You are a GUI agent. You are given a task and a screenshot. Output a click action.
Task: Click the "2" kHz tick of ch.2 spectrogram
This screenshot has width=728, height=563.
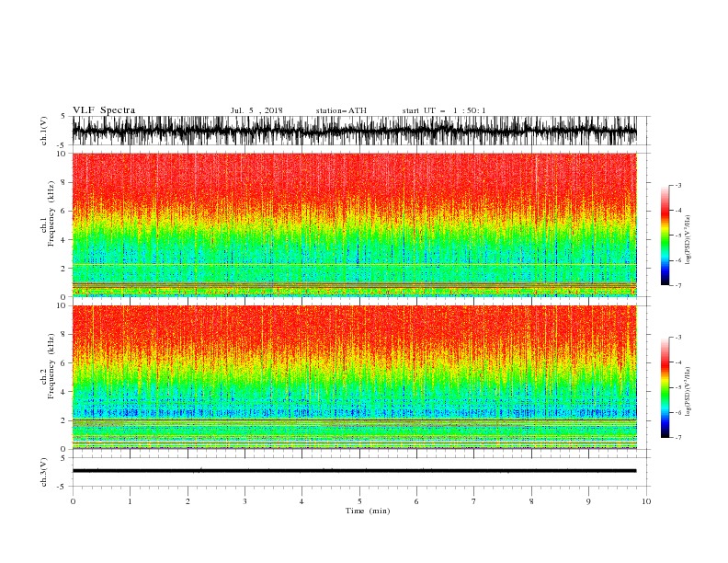pyautogui.click(x=64, y=420)
